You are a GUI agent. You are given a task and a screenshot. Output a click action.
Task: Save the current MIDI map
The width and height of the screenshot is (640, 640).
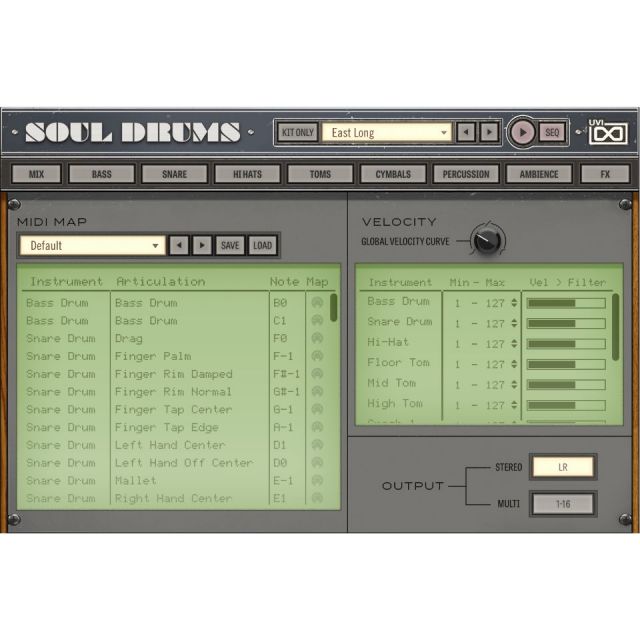pyautogui.click(x=230, y=245)
